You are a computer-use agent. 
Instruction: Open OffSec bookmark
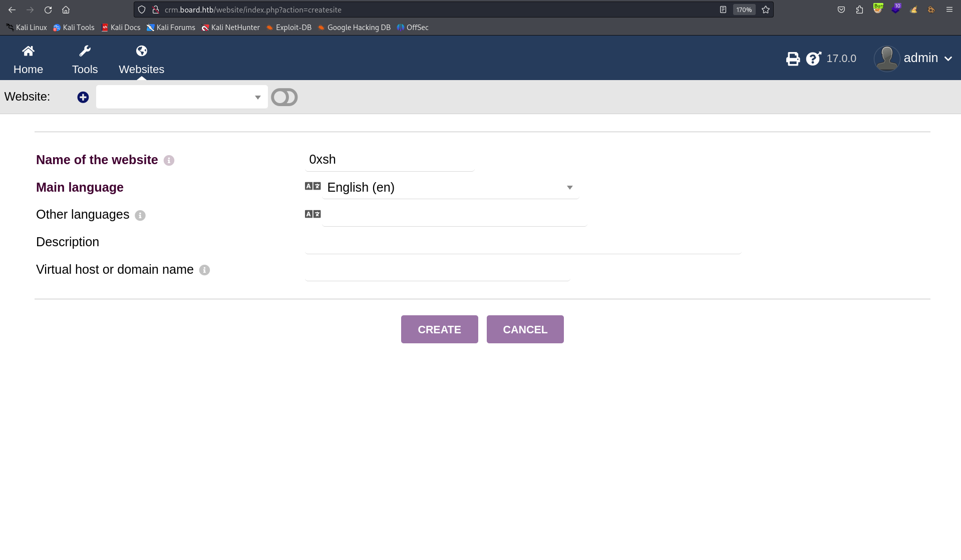(413, 28)
